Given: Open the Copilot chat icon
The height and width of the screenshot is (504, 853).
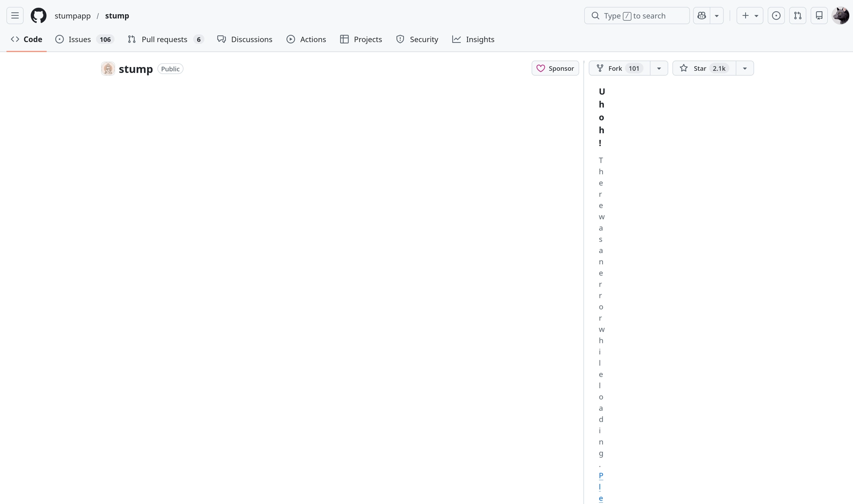Looking at the screenshot, I should click(x=701, y=15).
